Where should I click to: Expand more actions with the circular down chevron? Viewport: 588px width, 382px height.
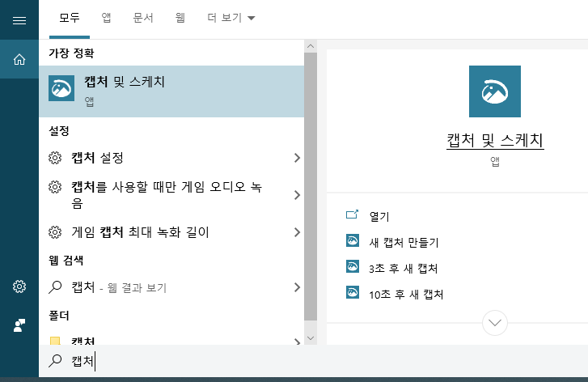(x=495, y=323)
